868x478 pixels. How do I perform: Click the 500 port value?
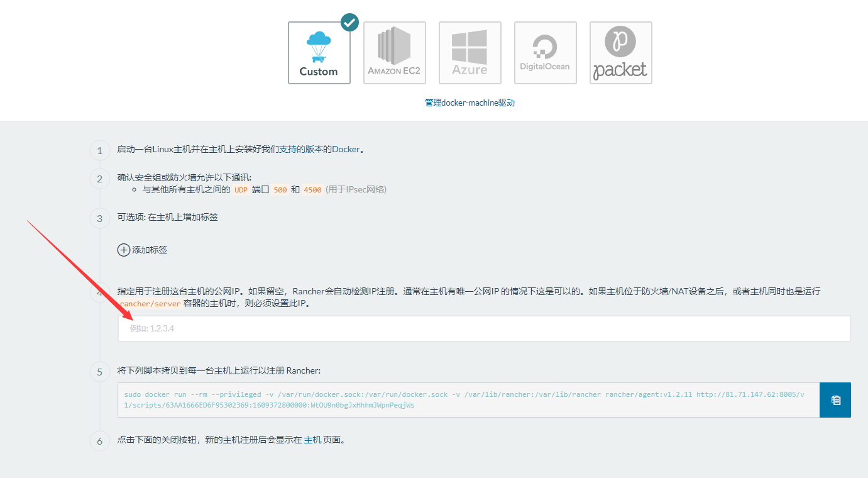tap(280, 189)
